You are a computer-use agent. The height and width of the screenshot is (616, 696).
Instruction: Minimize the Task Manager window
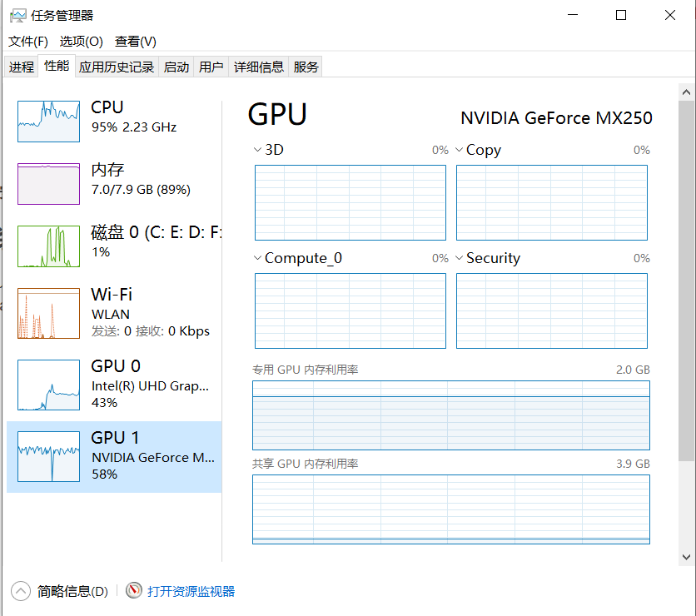point(573,15)
